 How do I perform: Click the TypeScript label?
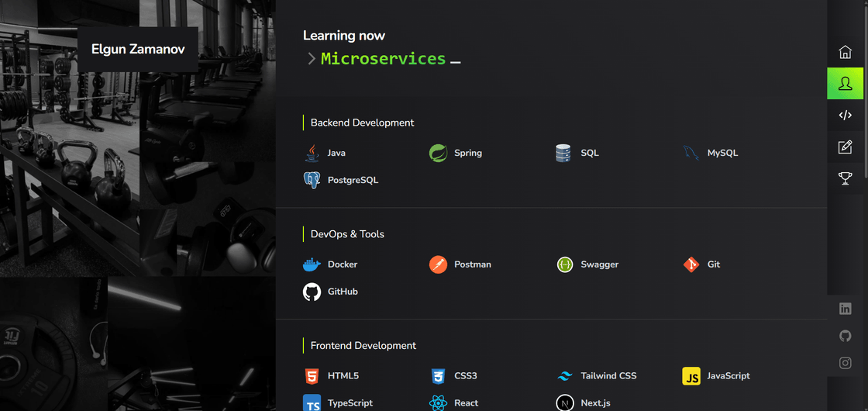(350, 403)
